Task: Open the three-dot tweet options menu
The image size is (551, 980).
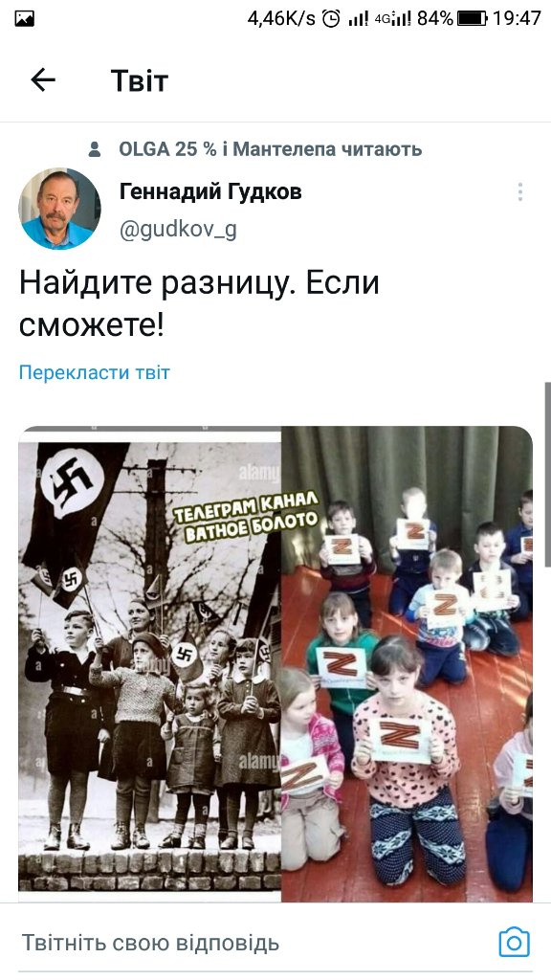Action: point(519,191)
